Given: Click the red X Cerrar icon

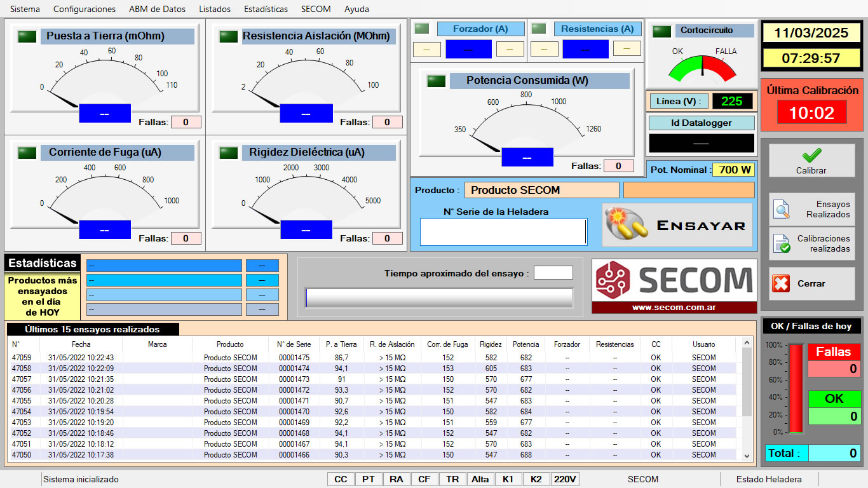Looking at the screenshot, I should point(781,283).
